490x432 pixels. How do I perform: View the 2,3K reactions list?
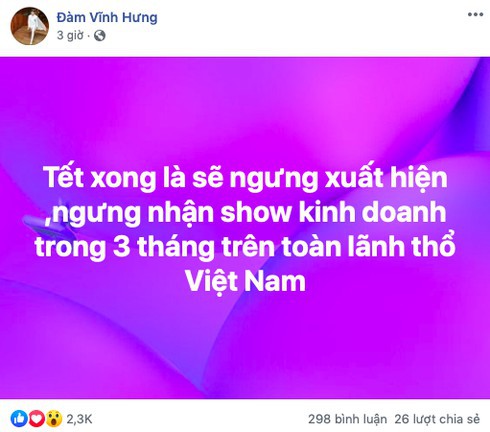point(79,419)
